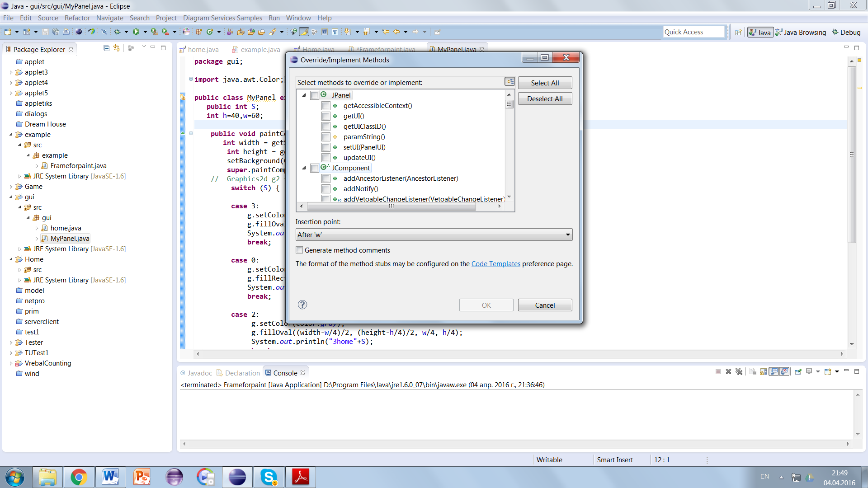
Task: Check the JPanel group checkbox
Action: click(x=315, y=95)
